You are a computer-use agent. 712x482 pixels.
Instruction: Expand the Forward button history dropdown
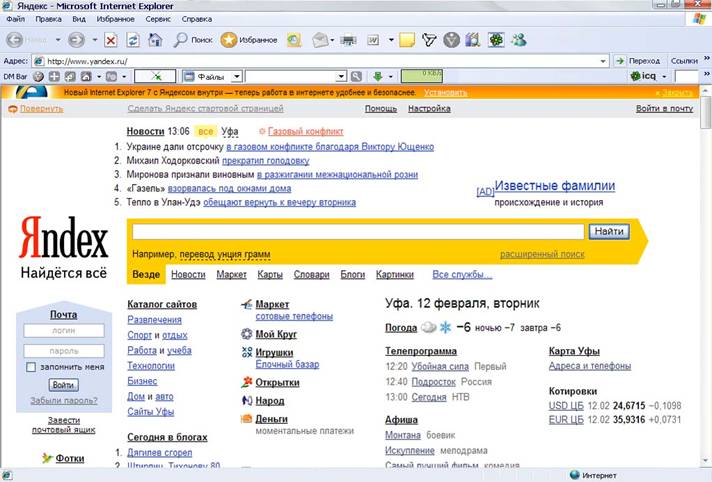pyautogui.click(x=94, y=40)
